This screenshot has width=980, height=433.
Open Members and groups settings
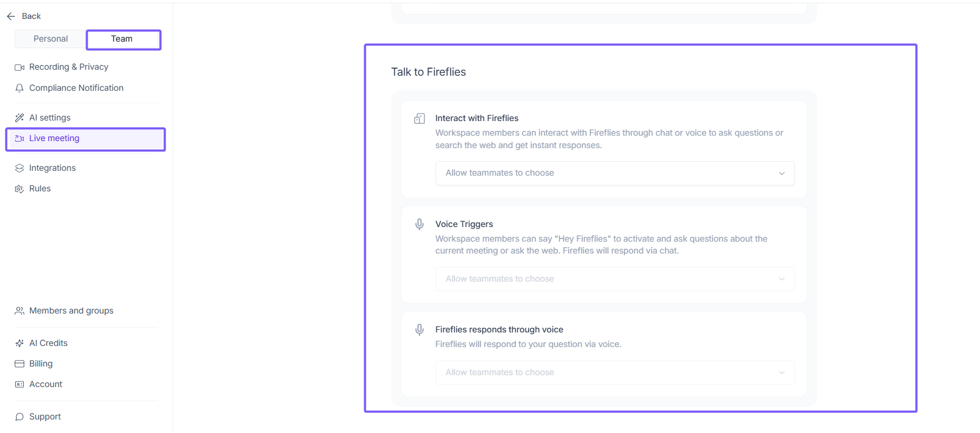tap(71, 311)
